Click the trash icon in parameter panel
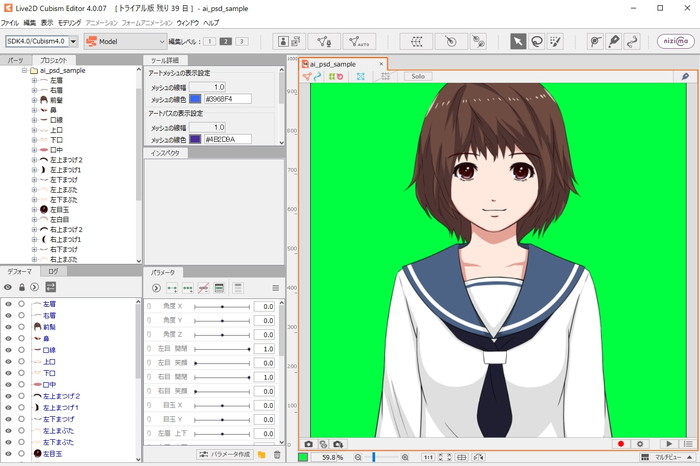The height and width of the screenshot is (466, 700). click(277, 455)
